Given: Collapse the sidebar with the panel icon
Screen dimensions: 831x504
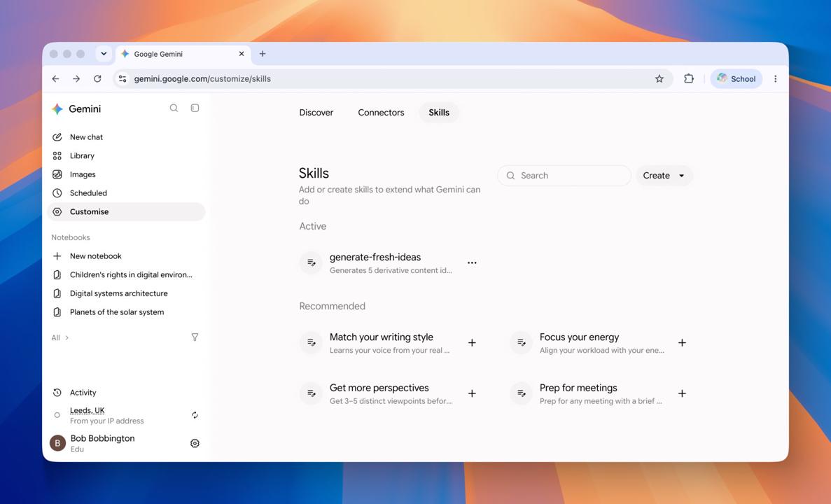Looking at the screenshot, I should (x=195, y=108).
